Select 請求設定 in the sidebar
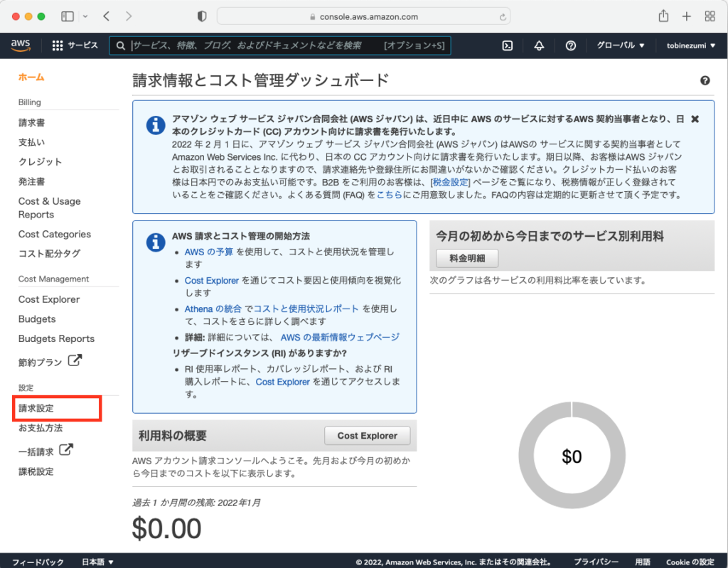The height and width of the screenshot is (568, 728). tap(36, 408)
